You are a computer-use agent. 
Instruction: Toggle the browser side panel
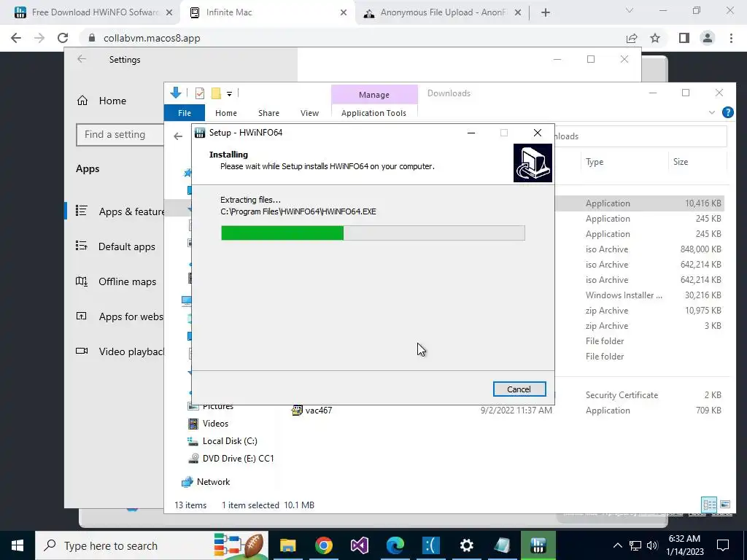[x=684, y=38]
